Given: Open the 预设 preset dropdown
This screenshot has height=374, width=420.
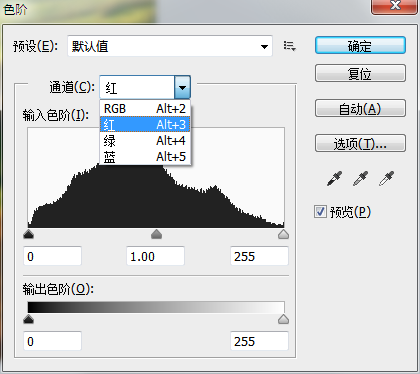Looking at the screenshot, I should click(170, 46).
